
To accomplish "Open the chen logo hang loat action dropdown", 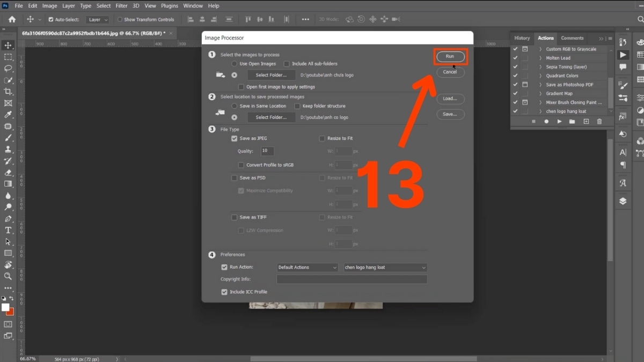I will [x=385, y=267].
